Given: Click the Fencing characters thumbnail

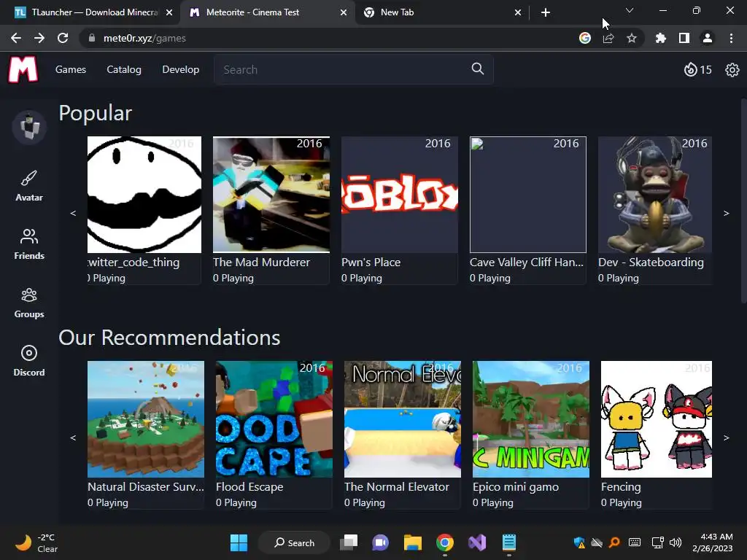Looking at the screenshot, I should [x=657, y=419].
